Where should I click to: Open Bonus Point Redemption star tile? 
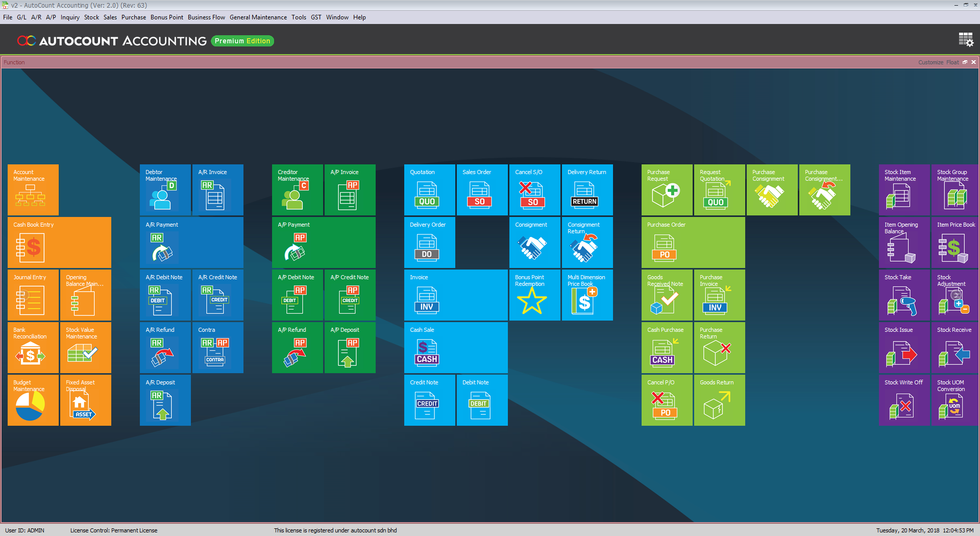point(534,295)
